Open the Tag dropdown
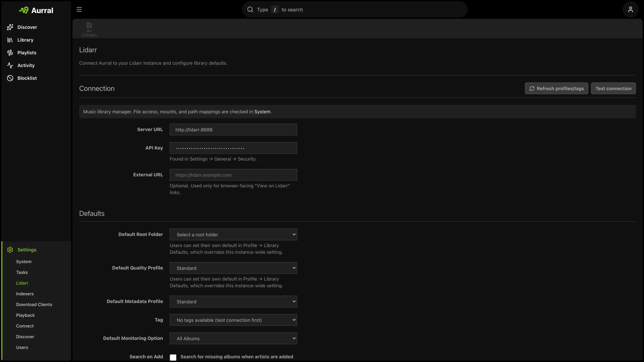This screenshot has width=644, height=362. coord(233,320)
